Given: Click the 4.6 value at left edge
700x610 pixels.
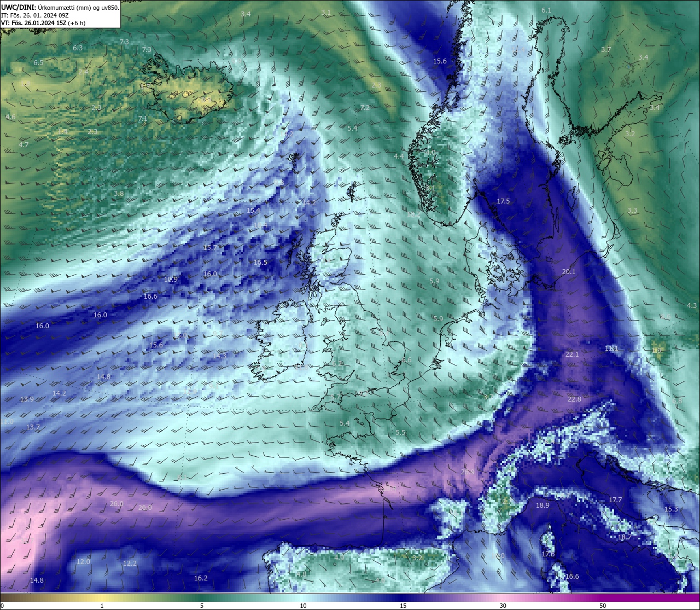Looking at the screenshot, I should click(10, 117).
